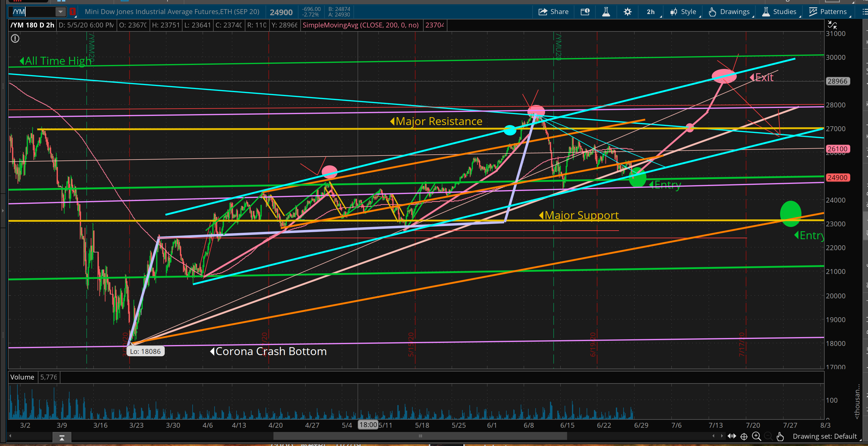Open the Patterns menu
The height and width of the screenshot is (446, 868).
(x=828, y=12)
